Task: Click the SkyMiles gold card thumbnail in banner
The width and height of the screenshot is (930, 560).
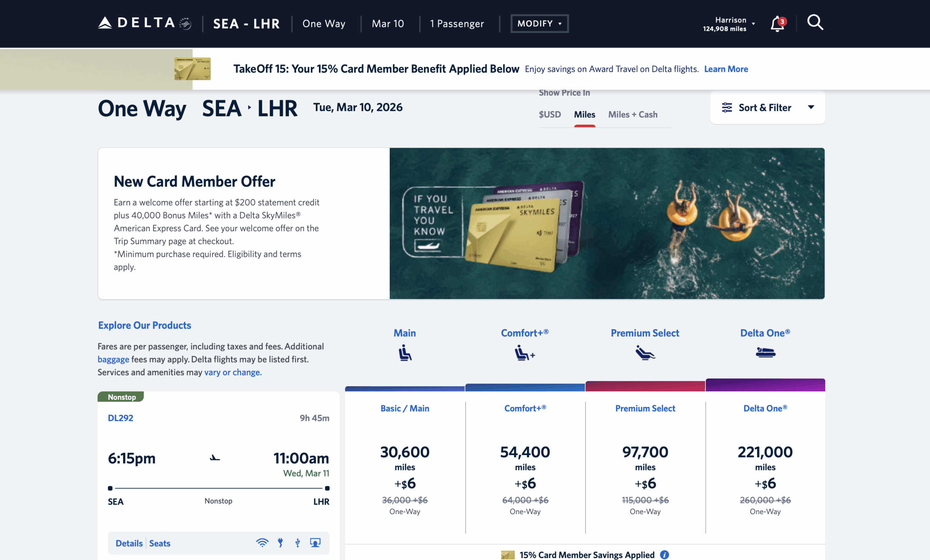Action: (193, 69)
